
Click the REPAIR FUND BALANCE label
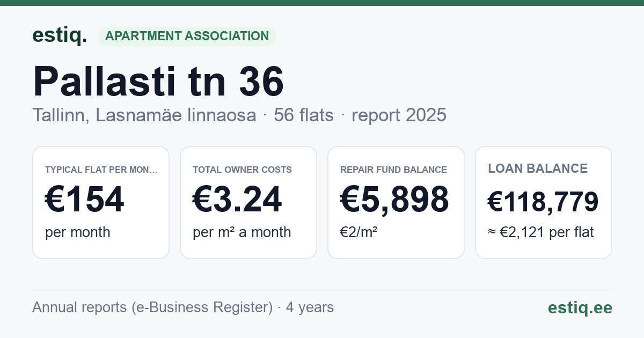[x=393, y=170]
